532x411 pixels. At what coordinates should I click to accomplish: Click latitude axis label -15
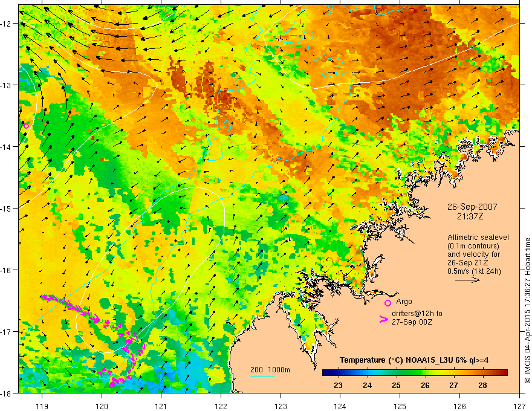tap(7, 208)
